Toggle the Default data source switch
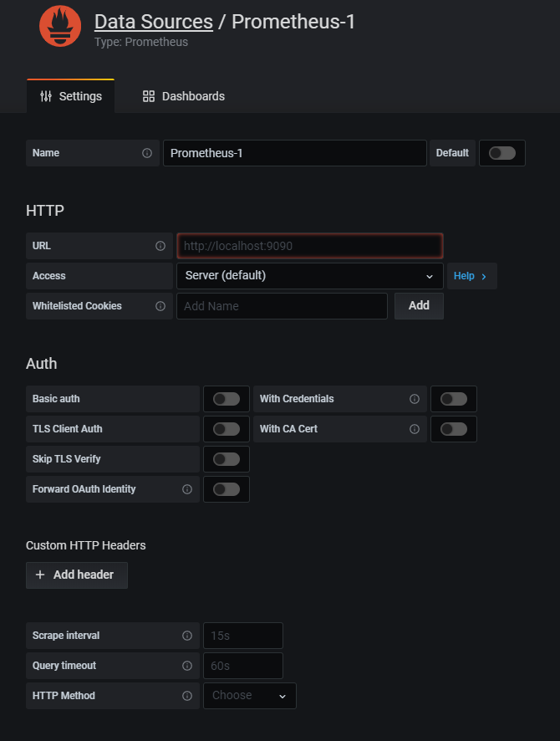Viewport: 560px width, 741px height. [x=502, y=153]
